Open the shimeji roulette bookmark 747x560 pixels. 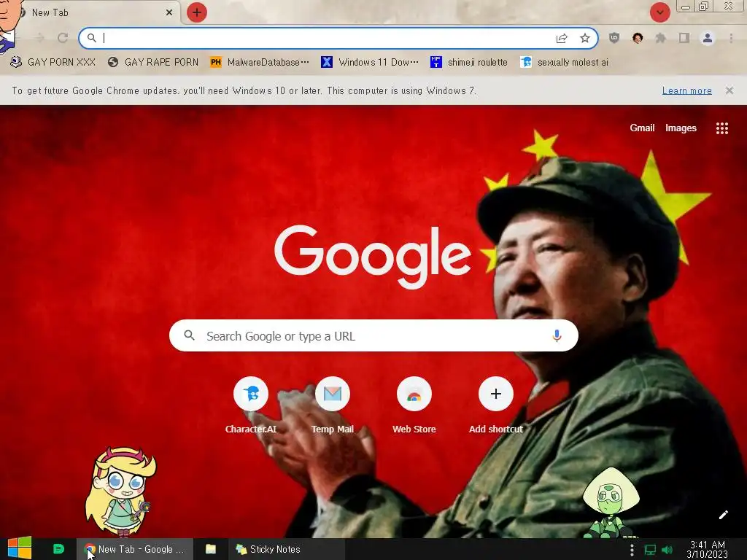tap(469, 63)
